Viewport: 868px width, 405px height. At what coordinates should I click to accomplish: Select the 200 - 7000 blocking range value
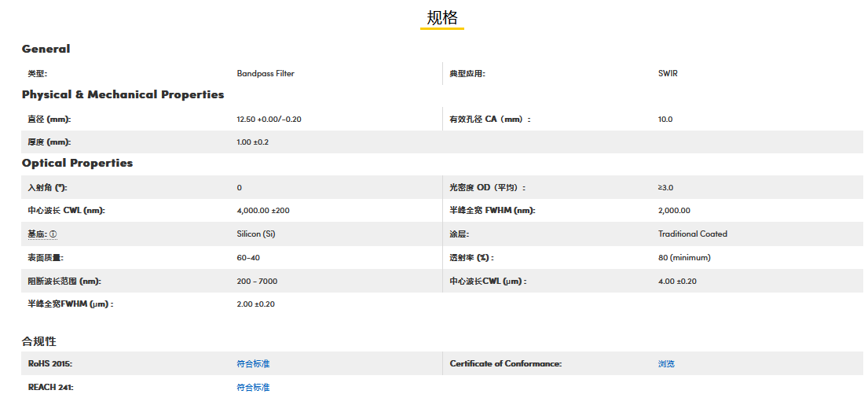coord(257,281)
